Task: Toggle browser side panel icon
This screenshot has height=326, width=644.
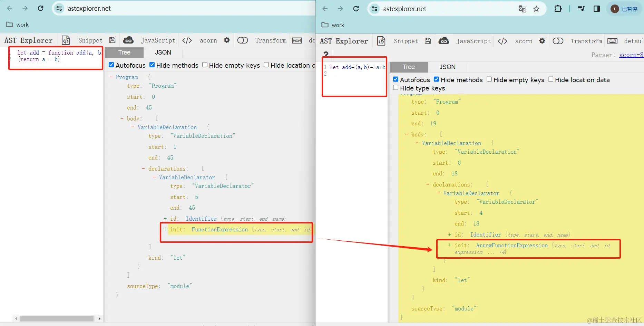Action: pyautogui.click(x=597, y=9)
